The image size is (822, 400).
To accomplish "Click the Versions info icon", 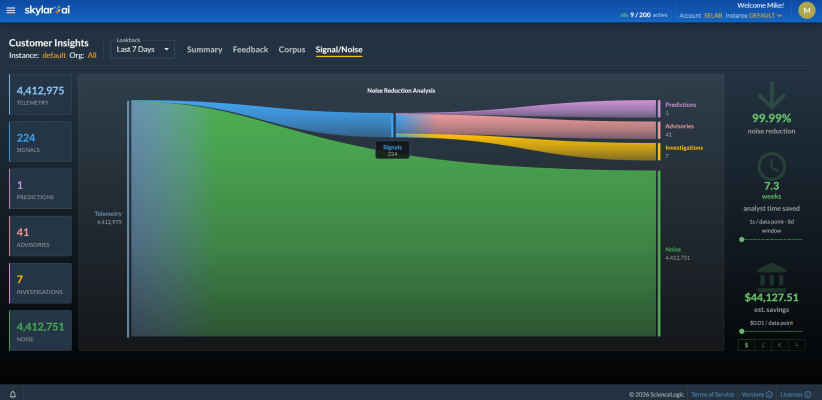I will point(769,394).
